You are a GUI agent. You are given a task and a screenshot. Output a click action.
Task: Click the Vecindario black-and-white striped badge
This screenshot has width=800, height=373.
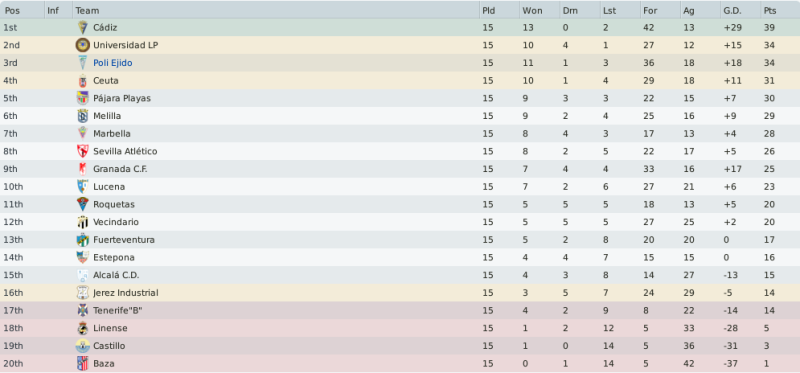click(82, 222)
